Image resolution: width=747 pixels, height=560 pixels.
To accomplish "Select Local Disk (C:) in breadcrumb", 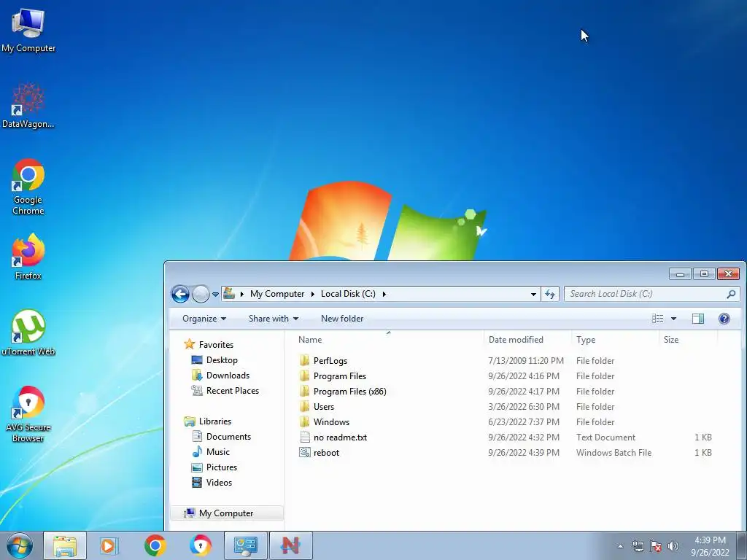I will coord(348,294).
